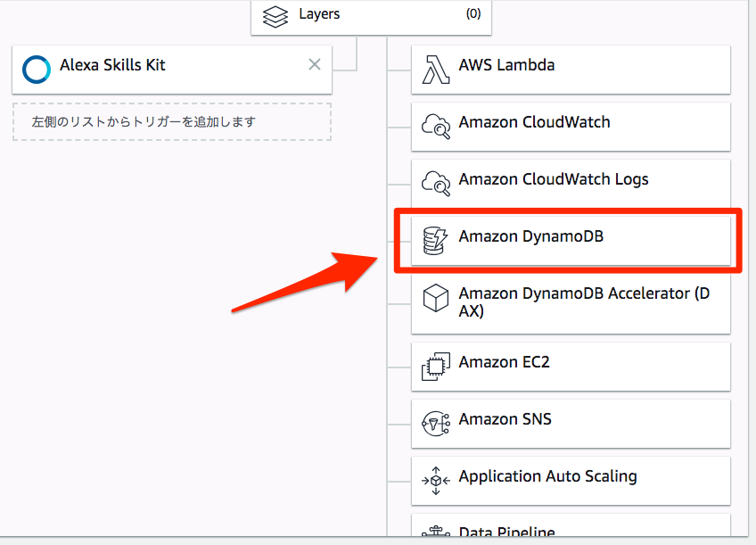The height and width of the screenshot is (545, 756).
Task: Choose Amazon SNS from the services list
Action: [x=571, y=423]
